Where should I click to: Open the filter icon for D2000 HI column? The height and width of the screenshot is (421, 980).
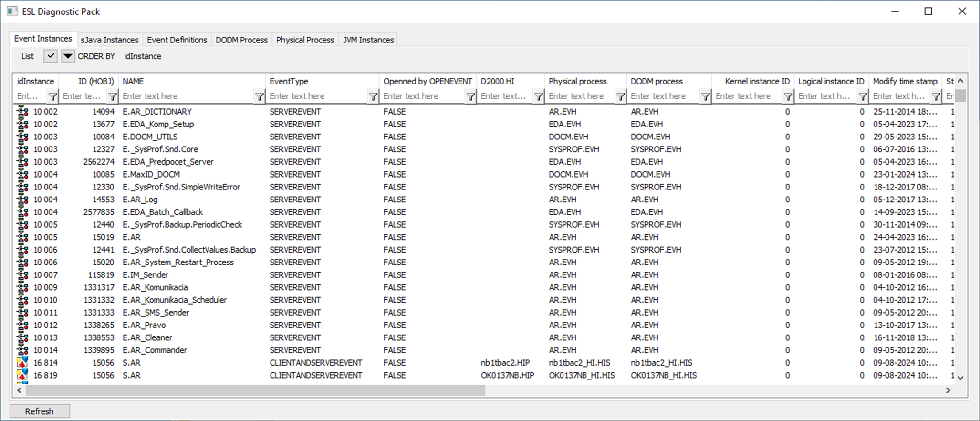point(538,96)
